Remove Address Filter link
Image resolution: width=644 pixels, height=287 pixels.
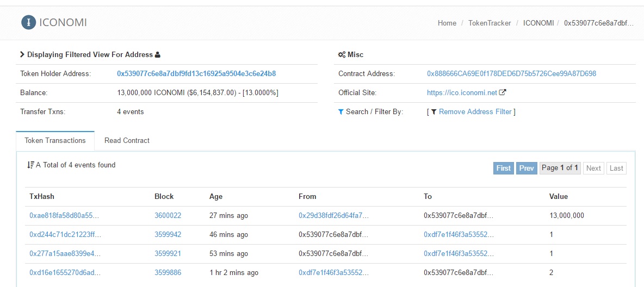475,111
